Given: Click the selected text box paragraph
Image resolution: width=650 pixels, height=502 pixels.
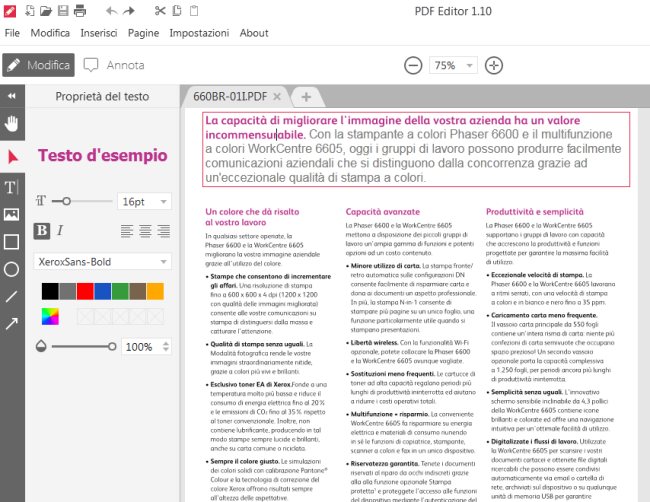Looking at the screenshot, I should click(x=416, y=149).
